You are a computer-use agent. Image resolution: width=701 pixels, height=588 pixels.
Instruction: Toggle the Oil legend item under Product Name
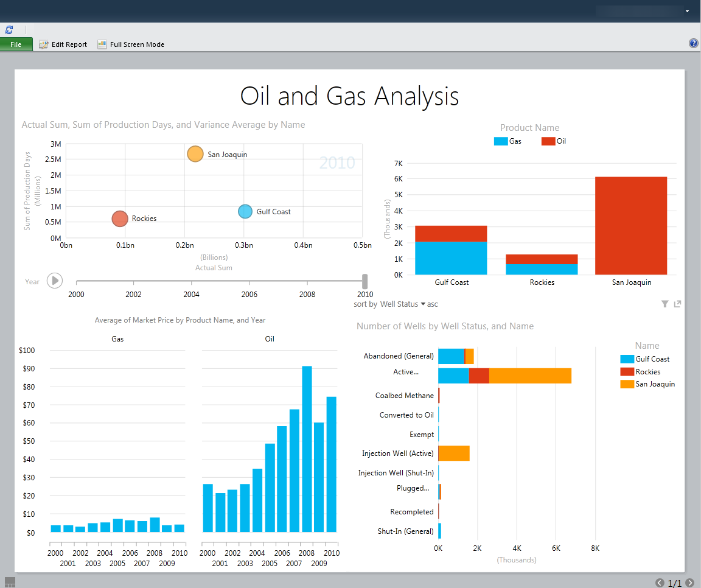[554, 141]
